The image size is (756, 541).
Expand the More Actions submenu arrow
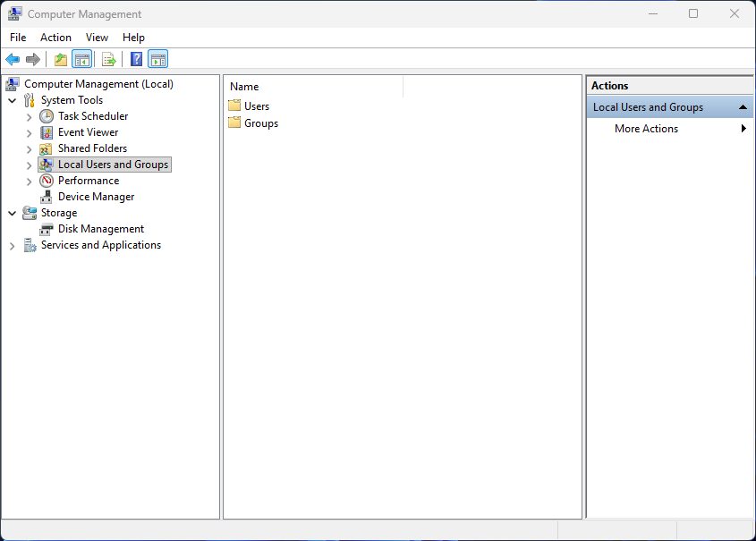point(743,128)
